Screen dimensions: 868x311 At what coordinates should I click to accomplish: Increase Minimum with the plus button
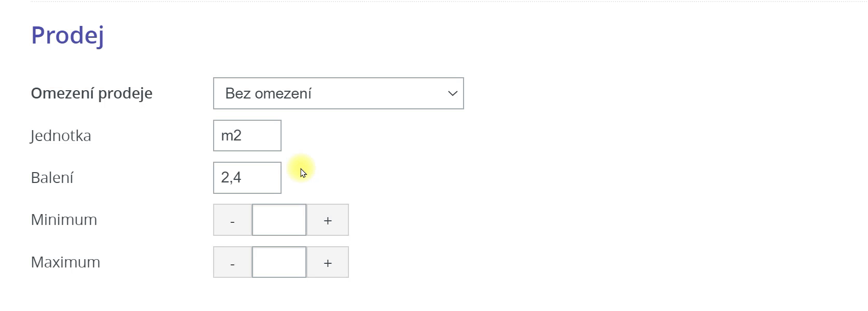[x=328, y=220]
